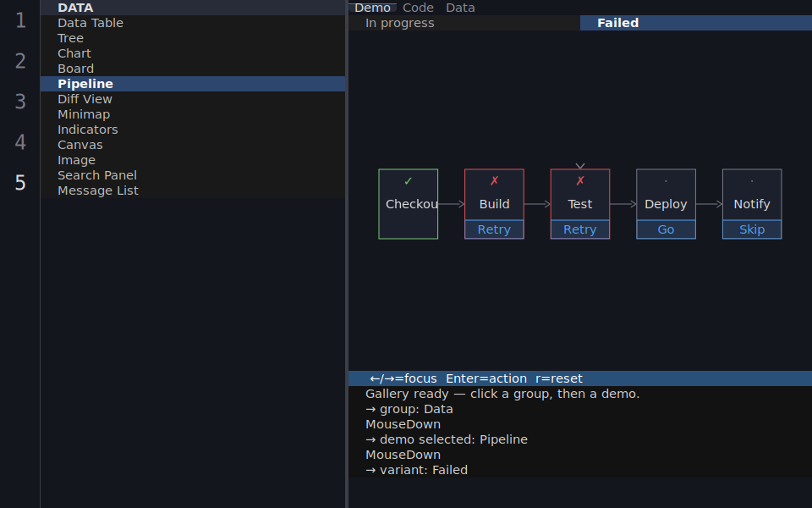Select the Pipeline demo in the list

click(193, 84)
